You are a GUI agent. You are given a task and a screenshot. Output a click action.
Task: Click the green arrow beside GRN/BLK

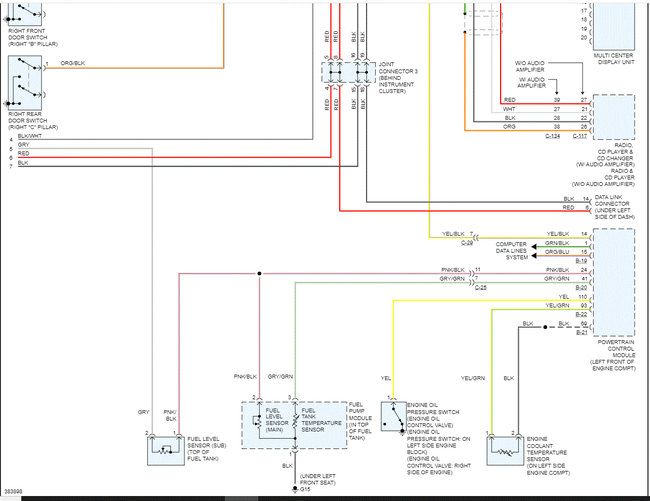pos(534,247)
